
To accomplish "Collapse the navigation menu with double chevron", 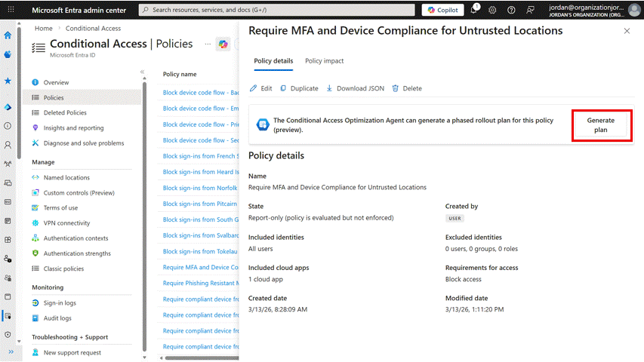I will click(x=143, y=72).
